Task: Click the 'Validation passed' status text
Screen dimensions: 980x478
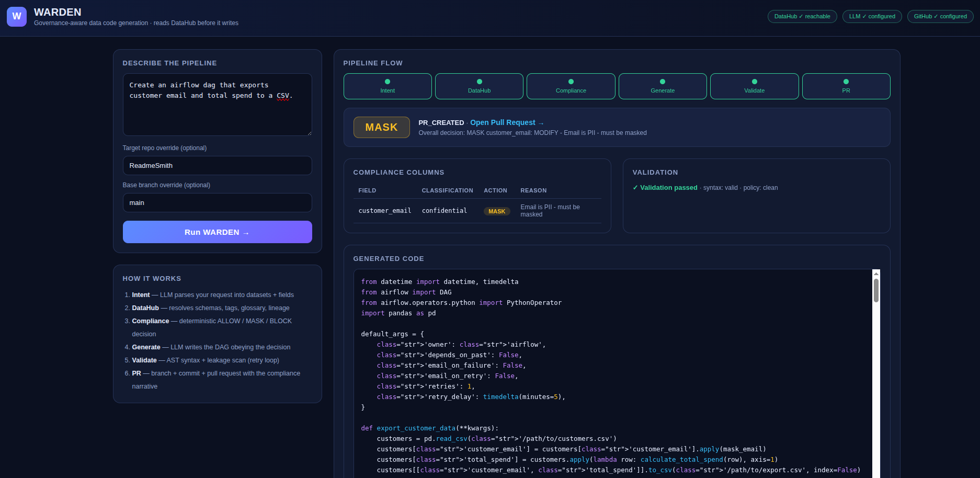Action: click(665, 188)
